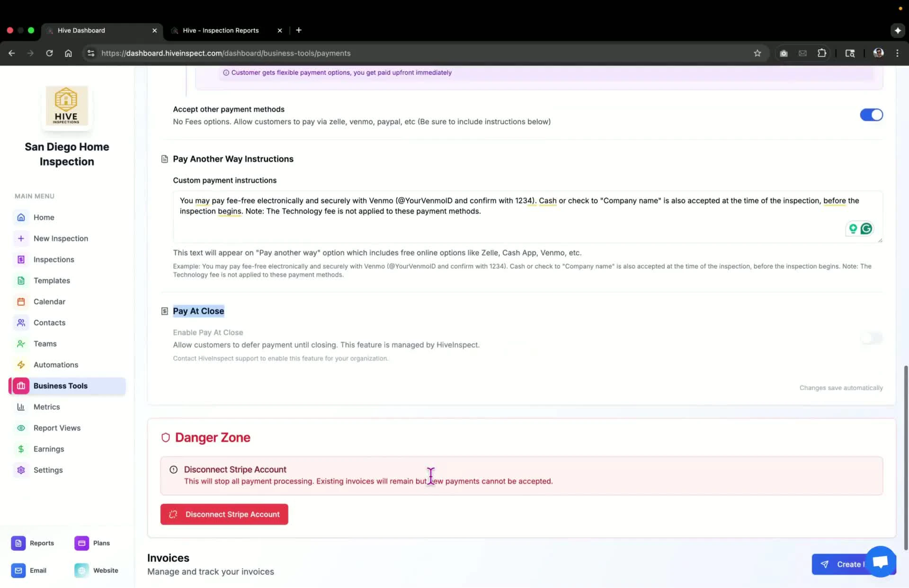Open the Website shortcut icon
The image size is (909, 588).
[x=81, y=570]
